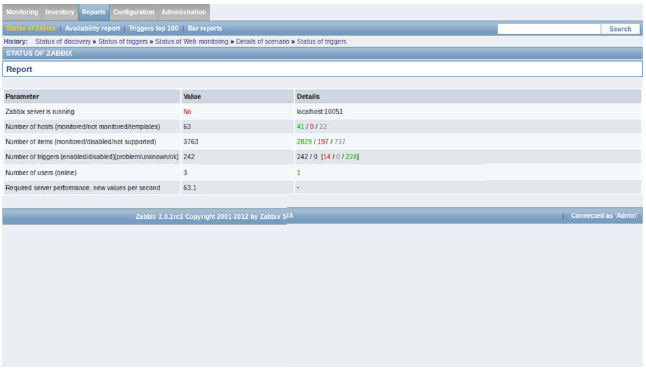Follow Status of Web monitoring history link
646x369 pixels.
(x=192, y=42)
